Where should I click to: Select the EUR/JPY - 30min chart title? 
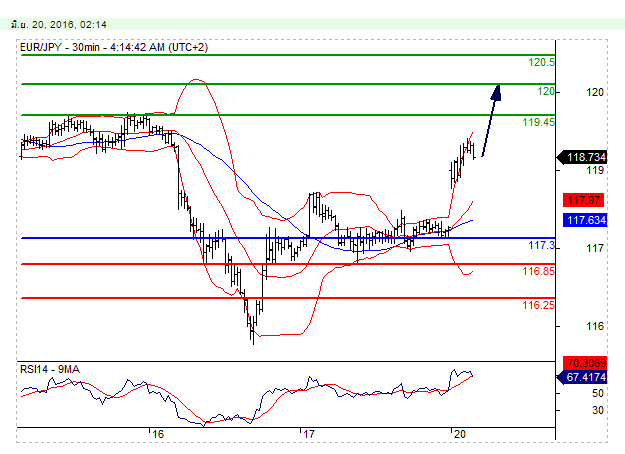coord(114,47)
